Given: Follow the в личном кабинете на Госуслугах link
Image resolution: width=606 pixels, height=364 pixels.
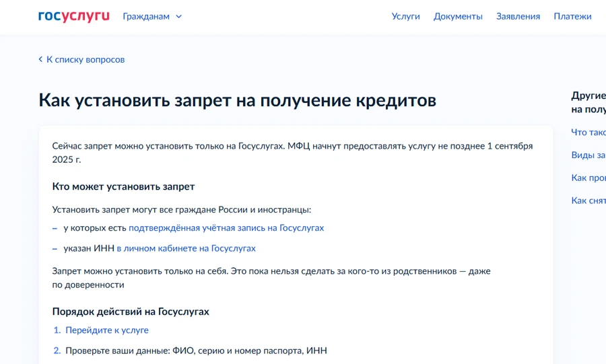Looking at the screenshot, I should (x=186, y=248).
